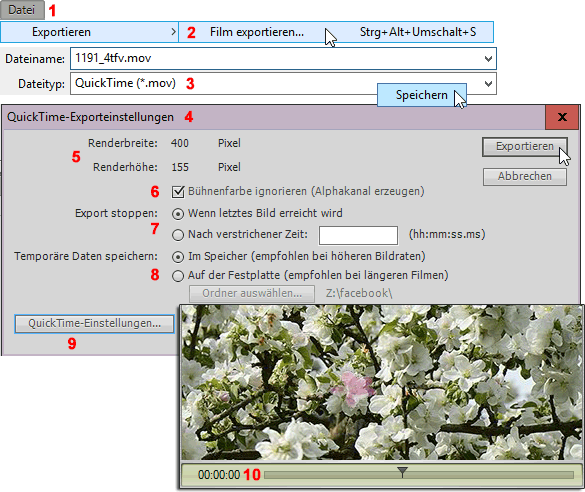This screenshot has height=492, width=585.
Task: Click the Strg+Alt+Umschalt+S shortcut text
Action: [x=418, y=32]
